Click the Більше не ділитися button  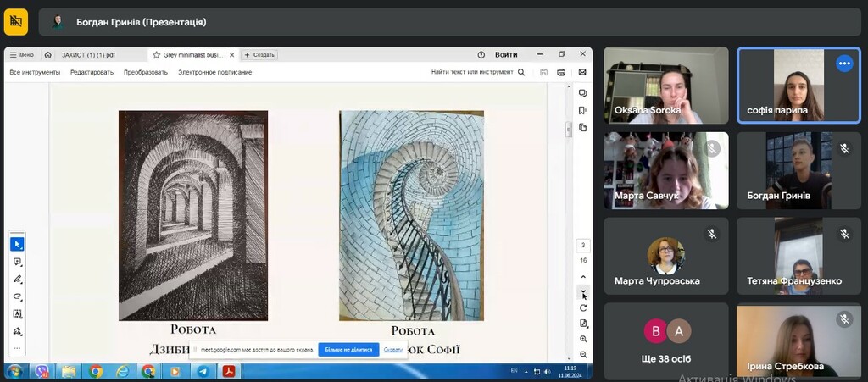tap(348, 349)
